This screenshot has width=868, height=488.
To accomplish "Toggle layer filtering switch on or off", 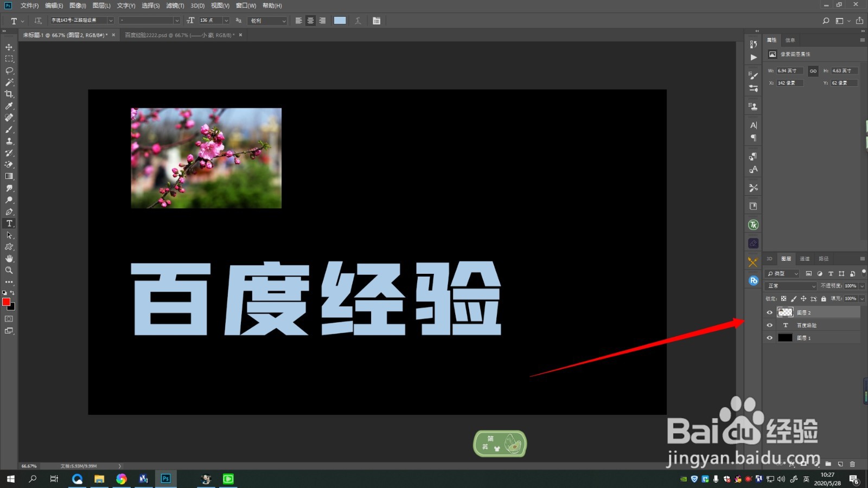I will tap(864, 273).
